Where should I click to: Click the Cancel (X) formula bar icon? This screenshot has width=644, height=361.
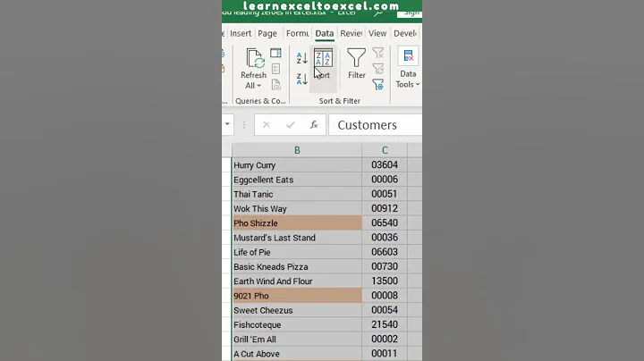pyautogui.click(x=267, y=125)
